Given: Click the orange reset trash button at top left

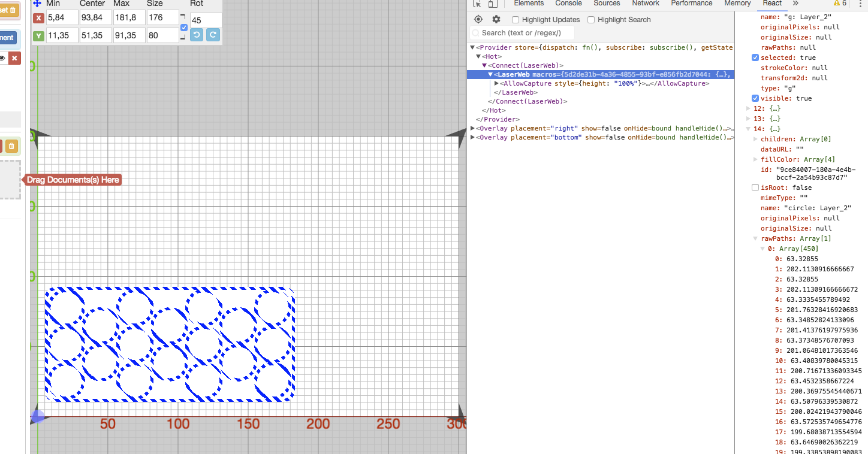Looking at the screenshot, I should [x=10, y=10].
